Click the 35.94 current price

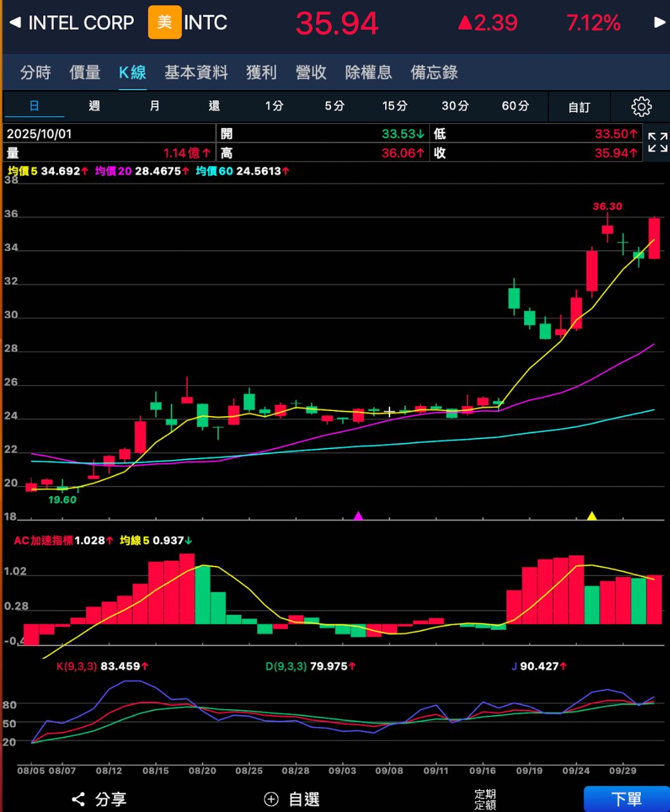pos(337,23)
